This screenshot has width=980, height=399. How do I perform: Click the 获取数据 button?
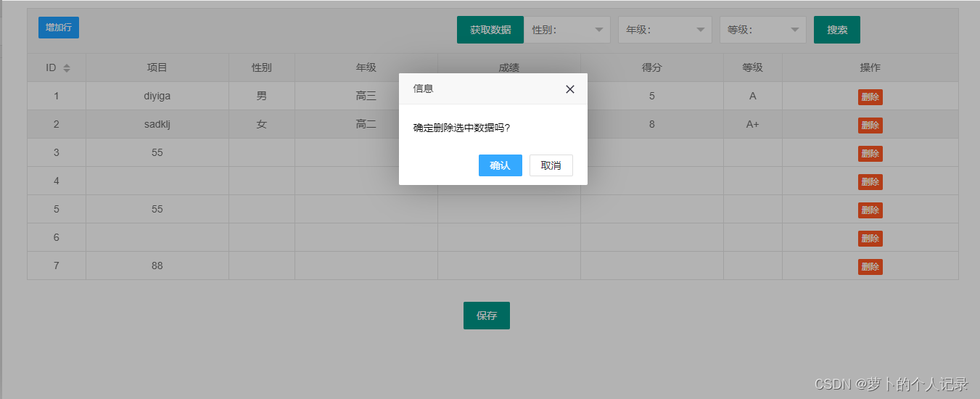tap(490, 30)
